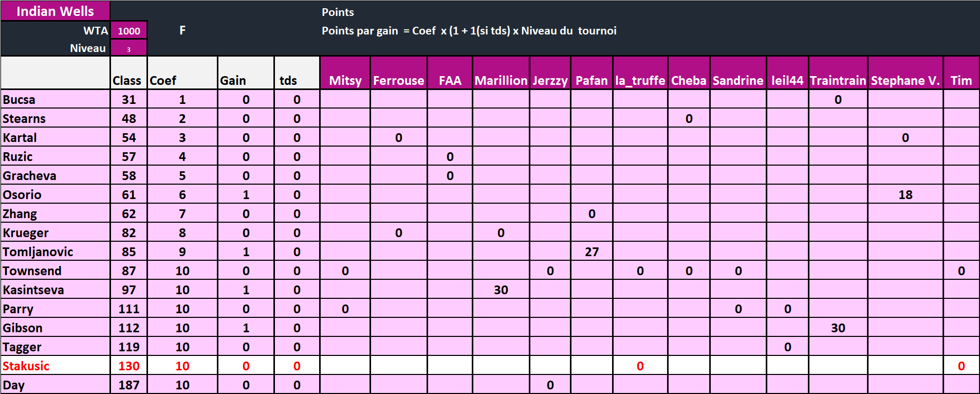Select the Traintrain column header
Image resolution: width=980 pixels, height=394 pixels.
tap(838, 80)
